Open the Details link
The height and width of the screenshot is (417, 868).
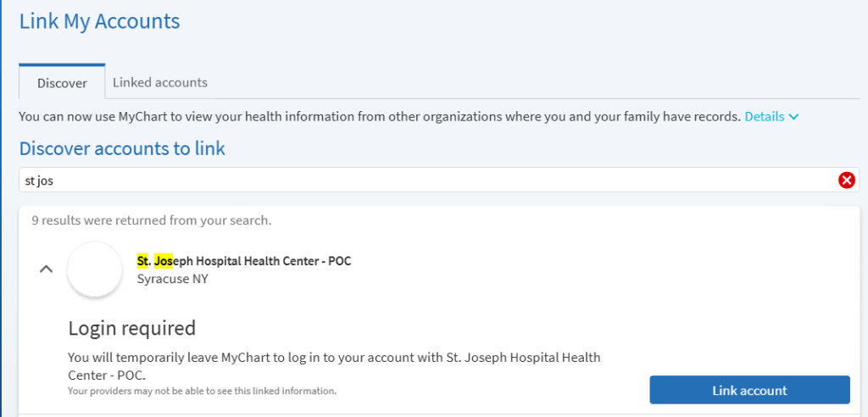[764, 116]
